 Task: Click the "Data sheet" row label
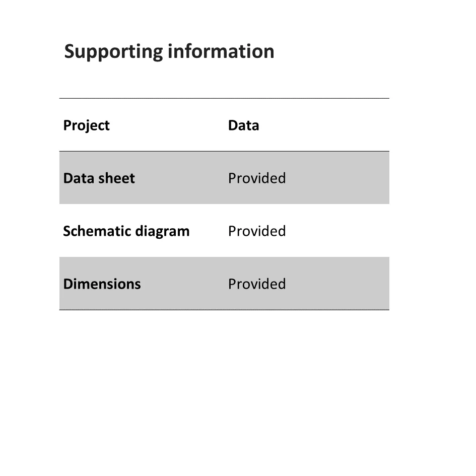99,178
